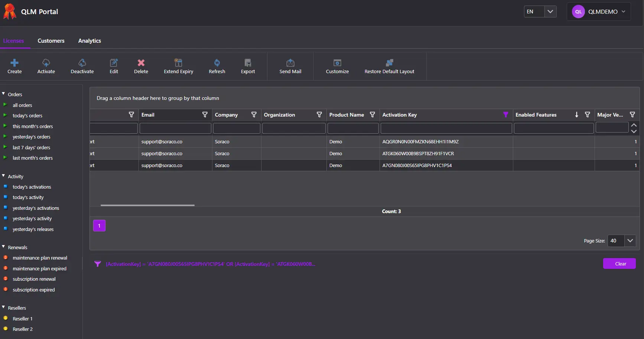
Task: Click Restore Default Layout icon
Action: coord(389,63)
